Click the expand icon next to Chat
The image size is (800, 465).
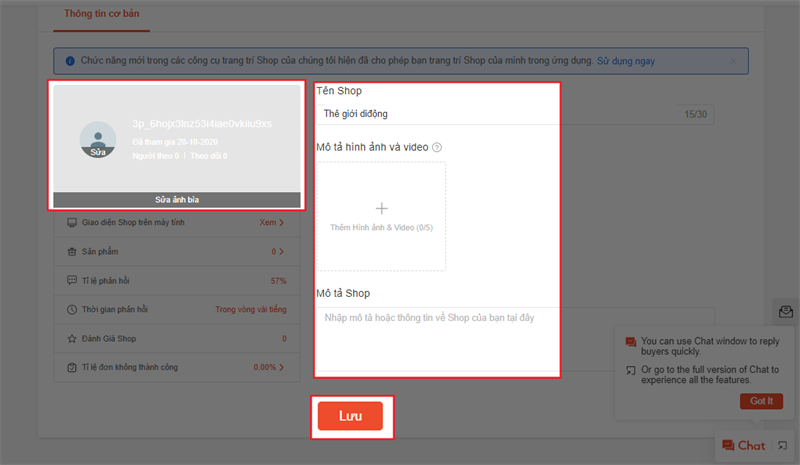783,446
